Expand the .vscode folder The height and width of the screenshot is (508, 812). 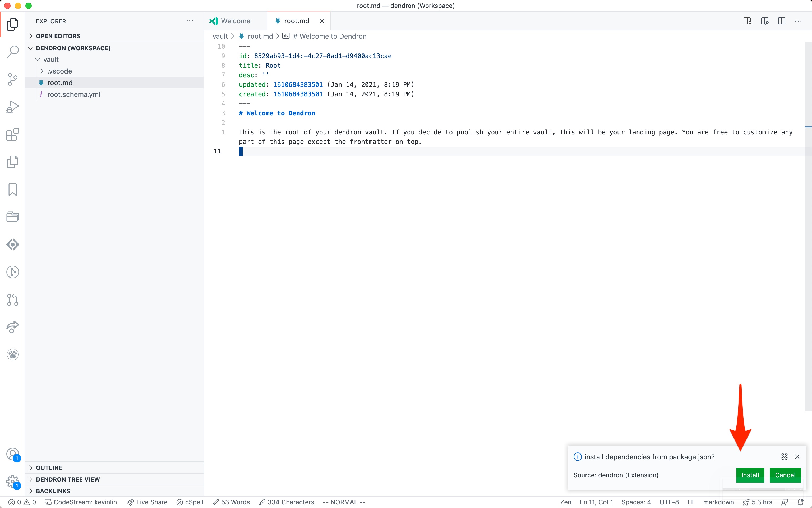point(114,71)
